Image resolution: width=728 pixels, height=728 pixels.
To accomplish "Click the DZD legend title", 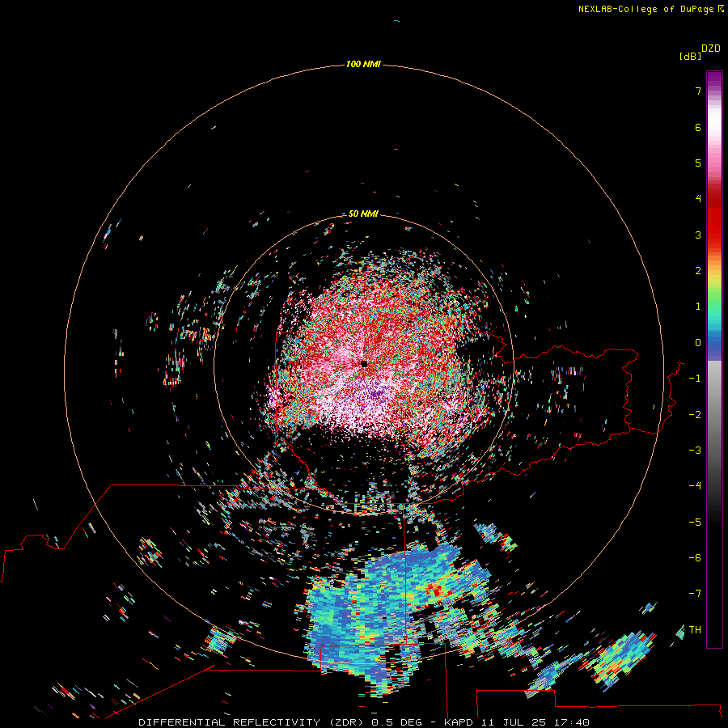I will [711, 49].
